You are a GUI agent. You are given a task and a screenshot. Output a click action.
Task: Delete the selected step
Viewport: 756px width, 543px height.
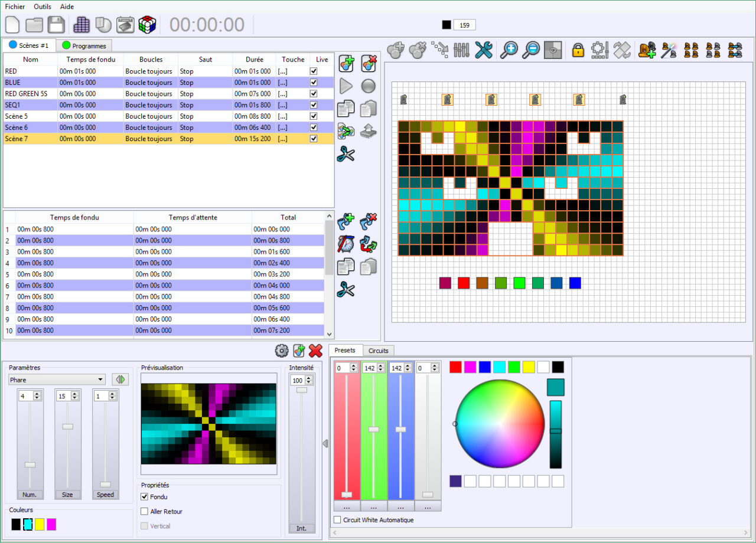pos(369,221)
